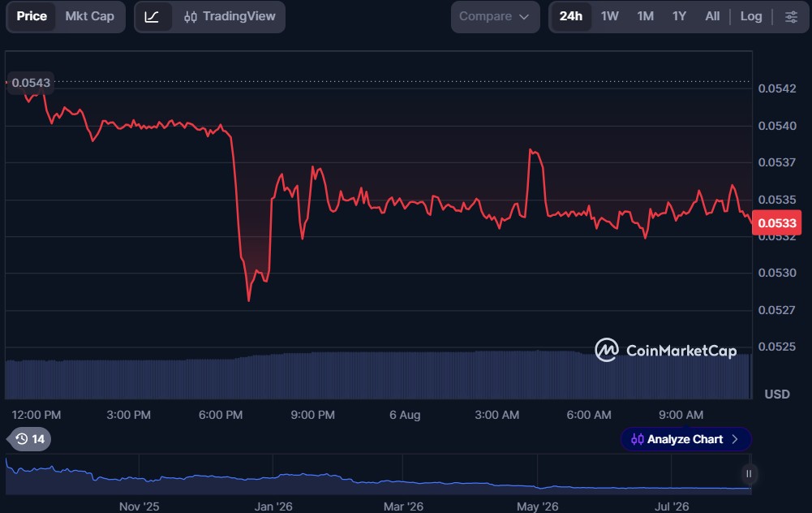Screen dimensions: 812x513
Task: Click the 3:00 PM time axis label
Action: coord(128,415)
